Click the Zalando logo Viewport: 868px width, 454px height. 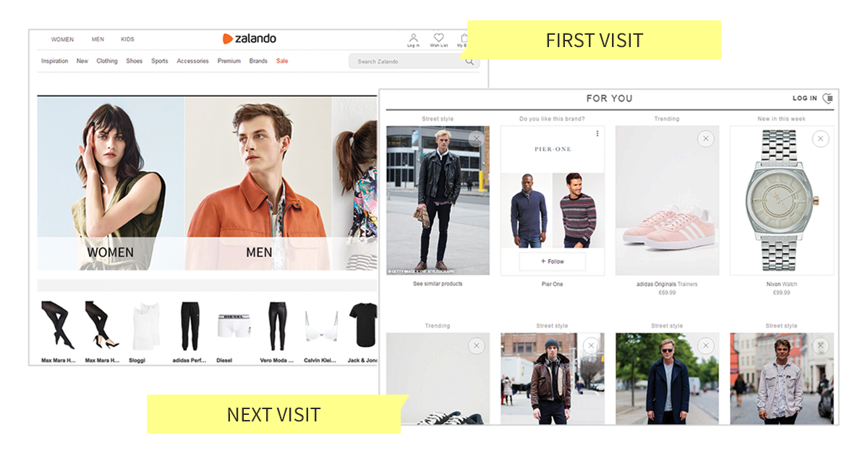tap(249, 39)
